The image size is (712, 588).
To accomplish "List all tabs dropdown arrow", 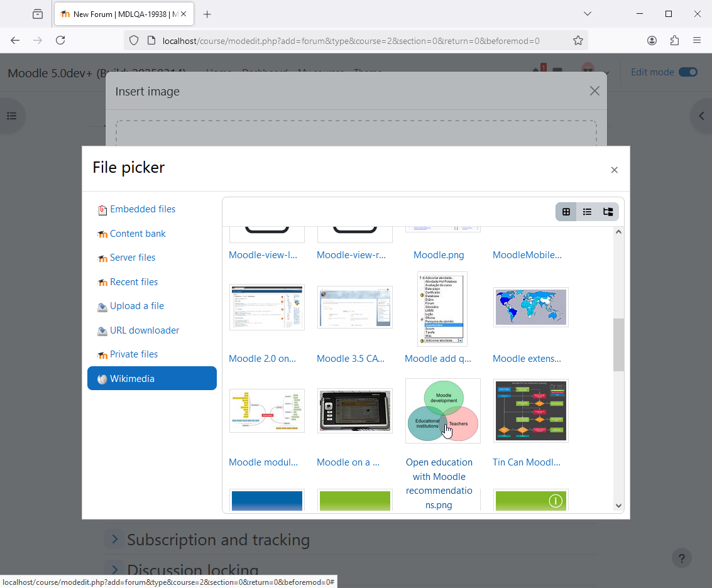I will (587, 14).
